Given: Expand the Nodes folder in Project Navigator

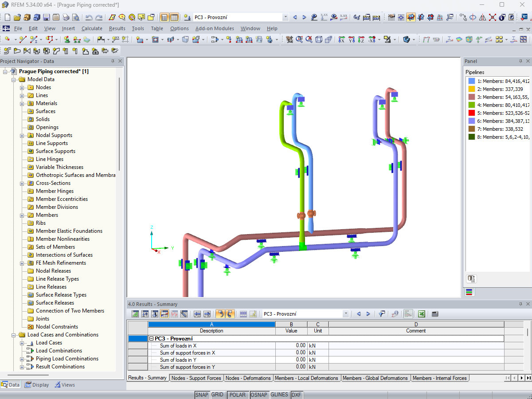Looking at the screenshot, I should [x=21, y=87].
